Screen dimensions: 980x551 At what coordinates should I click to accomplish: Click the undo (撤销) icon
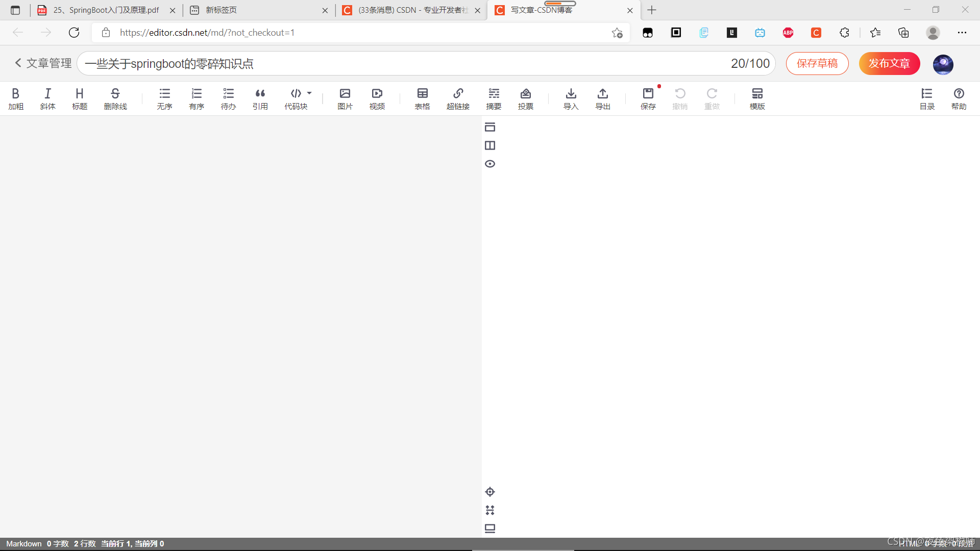click(x=680, y=98)
